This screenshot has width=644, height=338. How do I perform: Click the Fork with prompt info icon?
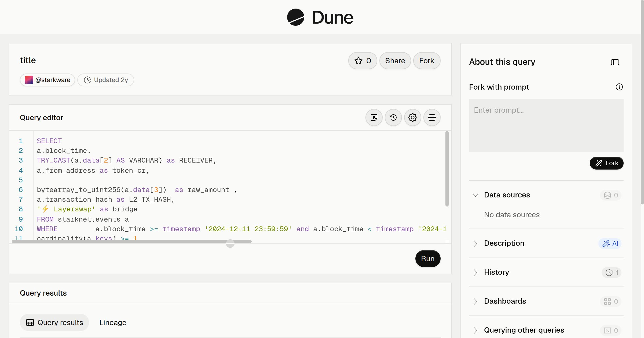coord(619,87)
